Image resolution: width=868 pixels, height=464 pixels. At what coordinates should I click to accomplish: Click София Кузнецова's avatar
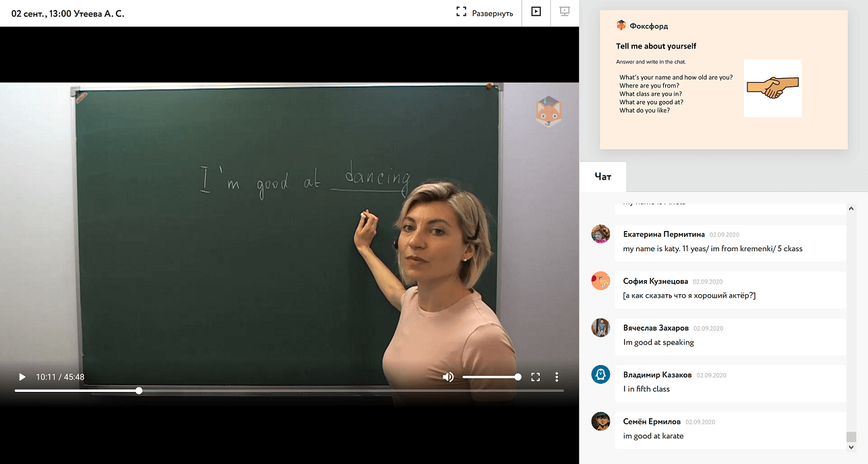click(x=600, y=281)
